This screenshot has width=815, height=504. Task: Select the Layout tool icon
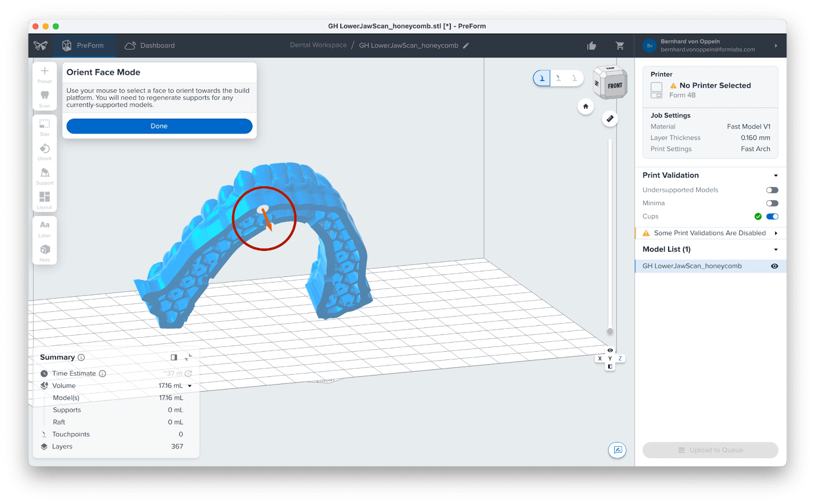[x=45, y=198]
